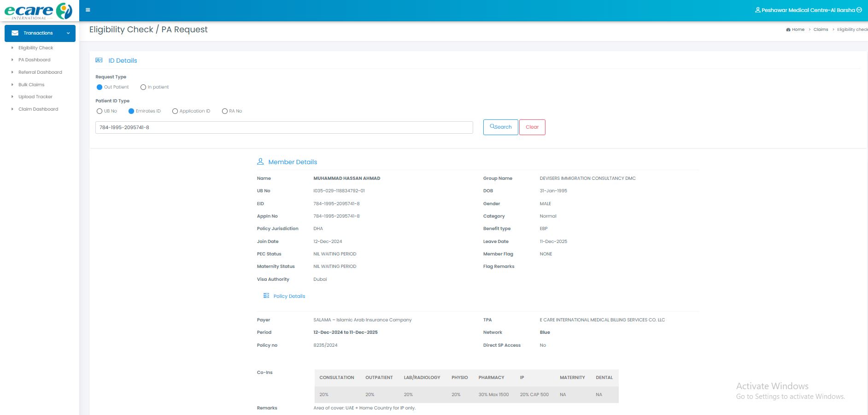Screen dimensions: 868x415
Task: Click the Member Details person icon
Action: click(260, 162)
